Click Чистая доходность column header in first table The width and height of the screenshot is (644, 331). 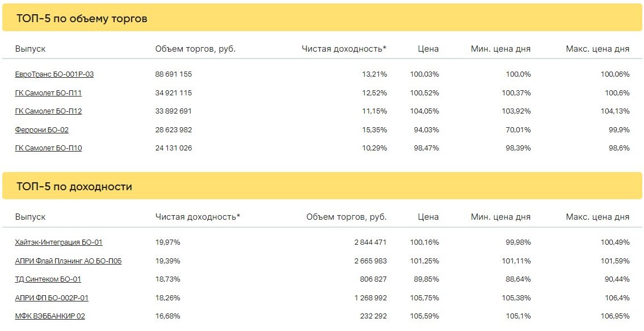click(344, 49)
